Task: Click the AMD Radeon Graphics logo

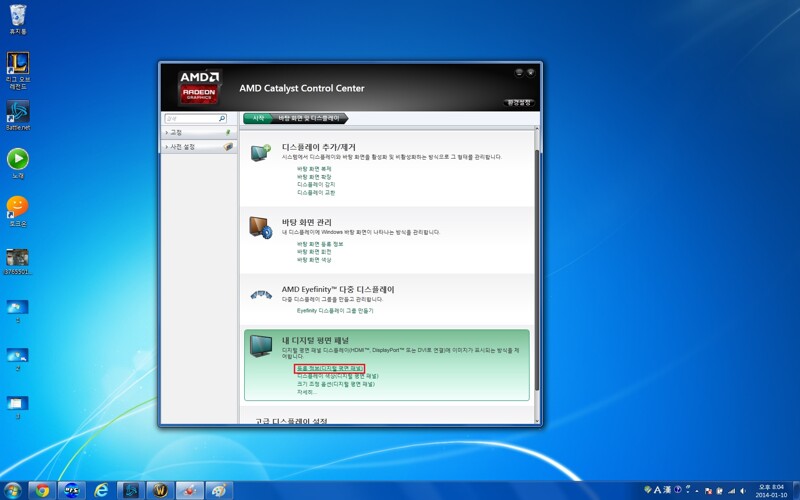Action: tap(199, 87)
